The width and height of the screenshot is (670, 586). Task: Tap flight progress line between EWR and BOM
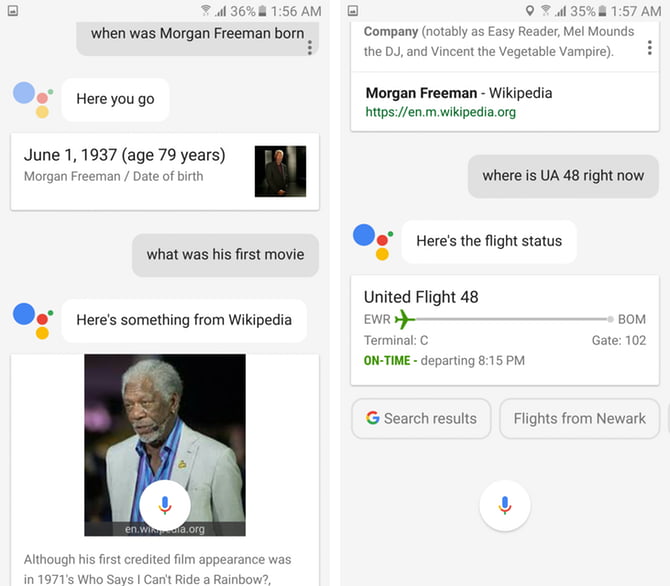513,319
